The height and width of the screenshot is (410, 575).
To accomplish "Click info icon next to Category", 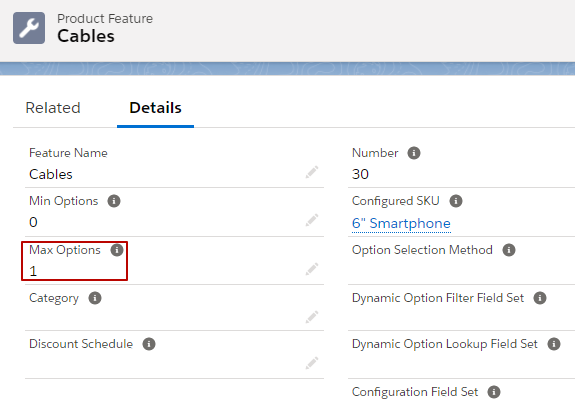I will (x=95, y=298).
